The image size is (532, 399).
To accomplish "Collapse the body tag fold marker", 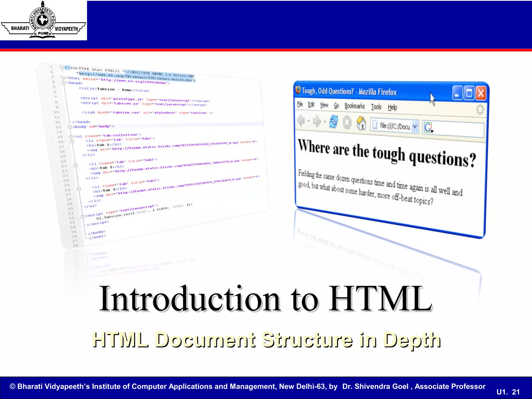I will click(70, 127).
